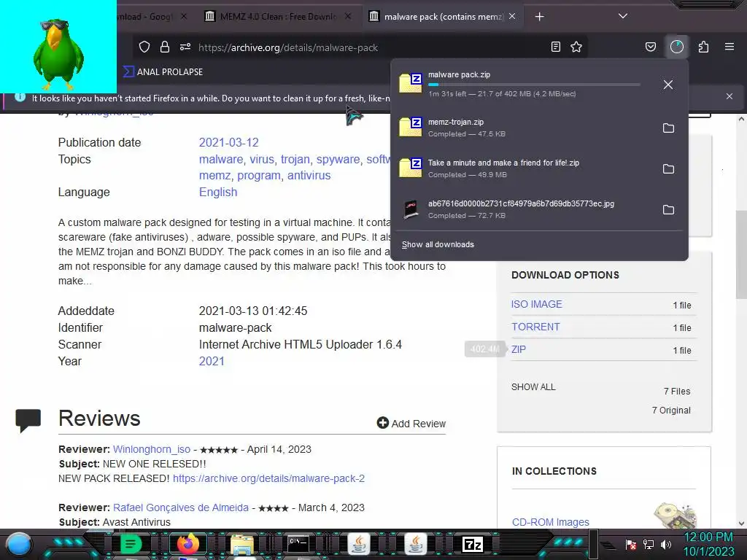Click the malware pack.zip download progress bar
Screen dimensions: 747x560
(534, 85)
